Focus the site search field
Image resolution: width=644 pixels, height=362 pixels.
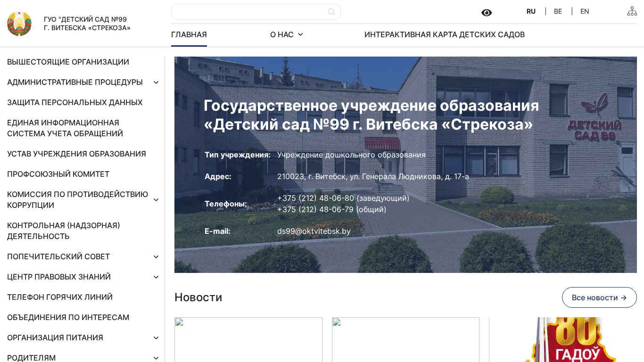click(256, 12)
